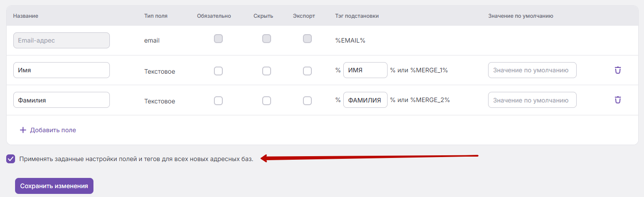644x197 pixels.
Task: Toggle Экспорт checkbox for Фамилия
Action: pos(307,101)
